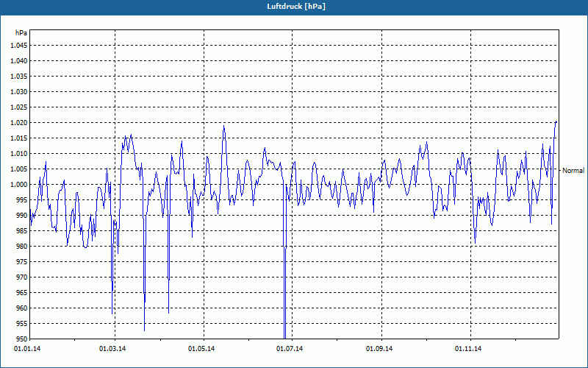Select the 980 y-axis label
Screen dimensions: 588x368
click(22, 247)
